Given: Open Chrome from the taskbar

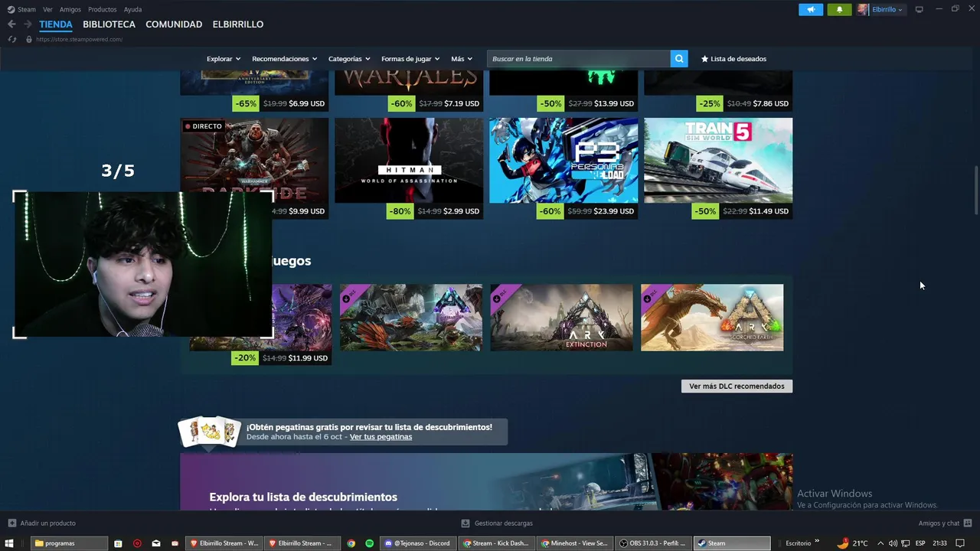Looking at the screenshot, I should [351, 543].
